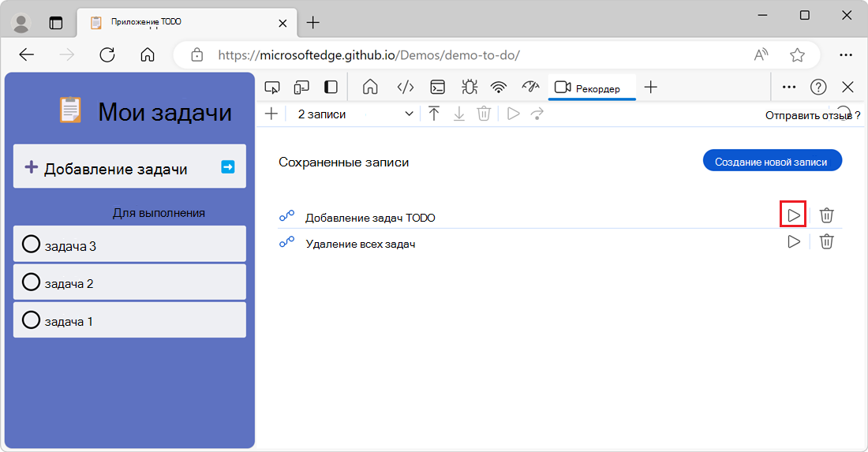Open the Elements tool tab
Screen dimensions: 868x452
(406, 87)
